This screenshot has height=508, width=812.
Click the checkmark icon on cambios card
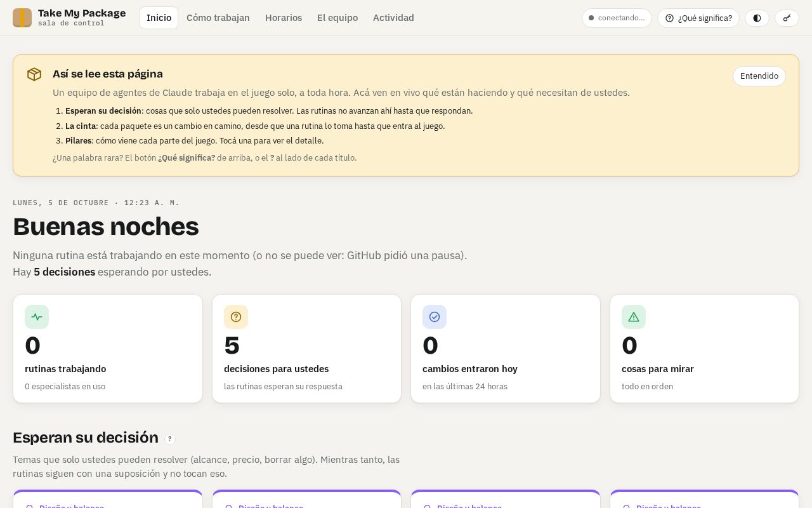(x=435, y=317)
